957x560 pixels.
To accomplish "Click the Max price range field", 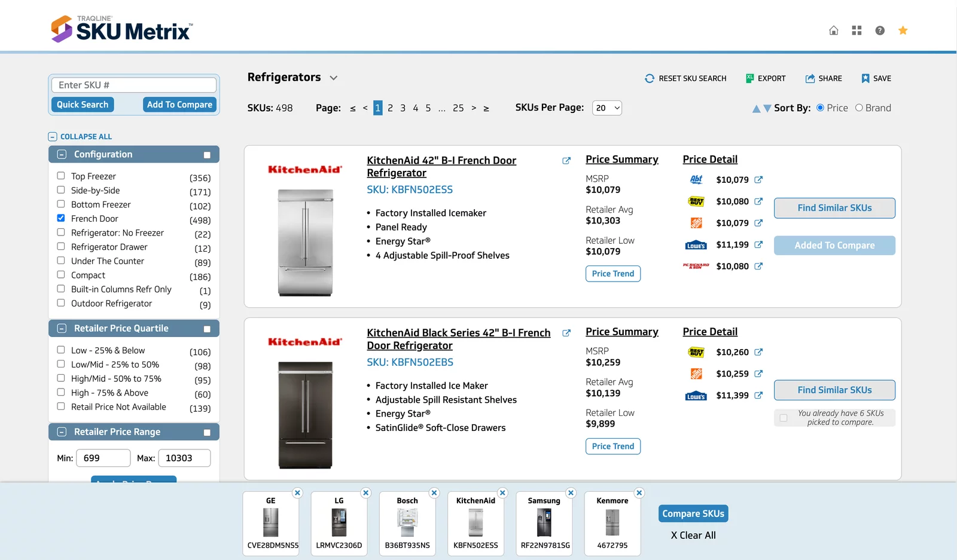I will [184, 458].
